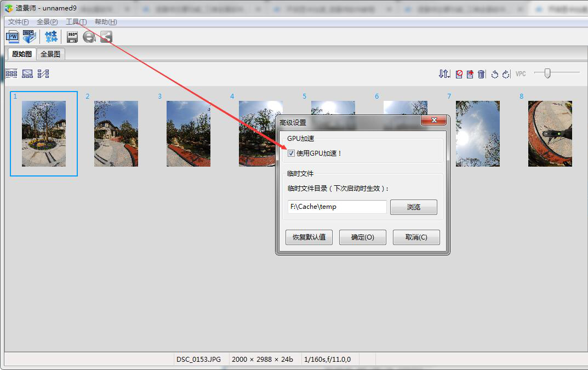Save panorama with 360° floppy disk icon

click(x=72, y=37)
